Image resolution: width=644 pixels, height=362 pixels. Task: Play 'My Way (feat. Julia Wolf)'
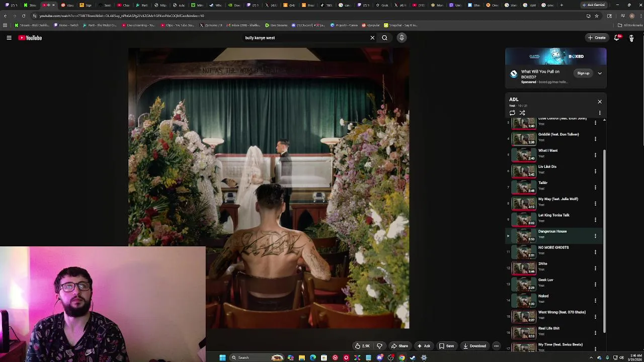(x=558, y=199)
